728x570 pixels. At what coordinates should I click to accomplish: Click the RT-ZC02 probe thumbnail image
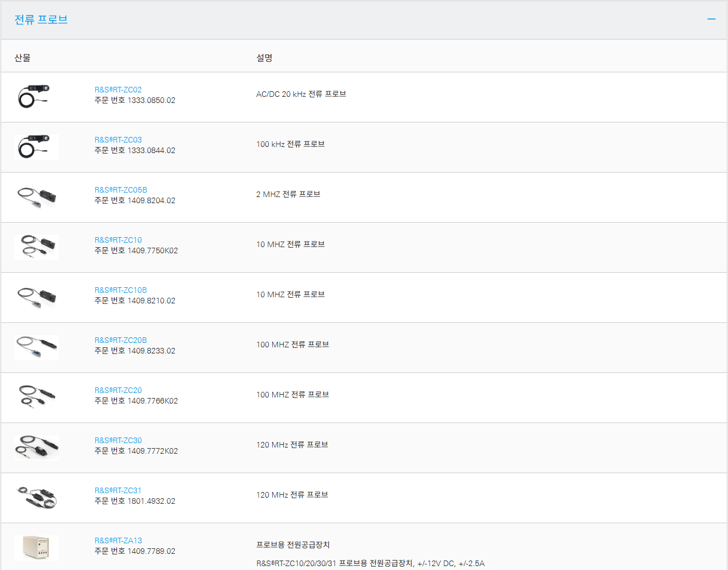pos(36,97)
